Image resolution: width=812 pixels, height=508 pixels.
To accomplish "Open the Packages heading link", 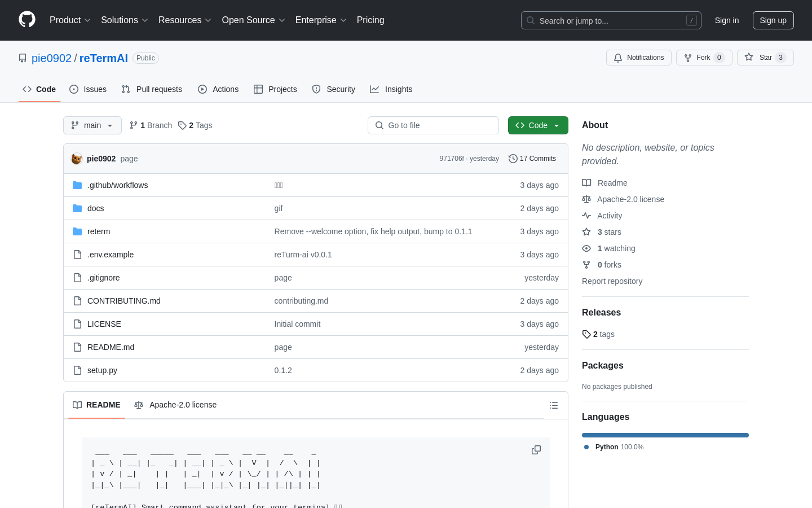I will coord(603,366).
